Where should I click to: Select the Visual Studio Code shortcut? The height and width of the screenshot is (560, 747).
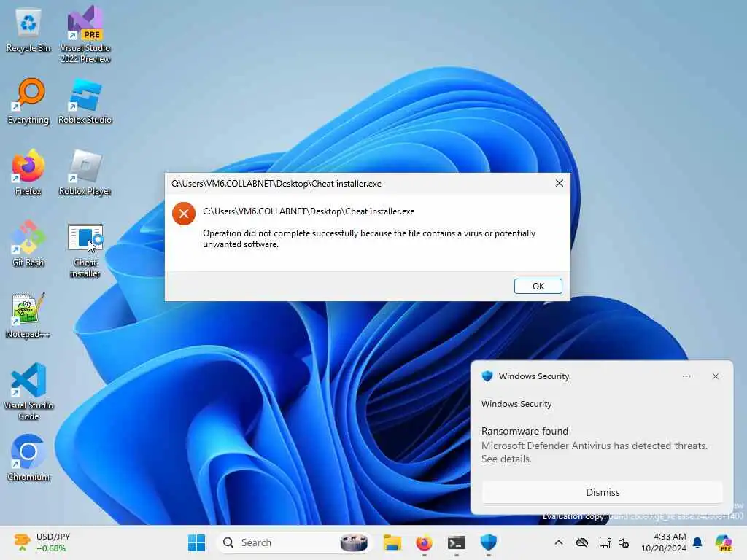[x=28, y=392]
